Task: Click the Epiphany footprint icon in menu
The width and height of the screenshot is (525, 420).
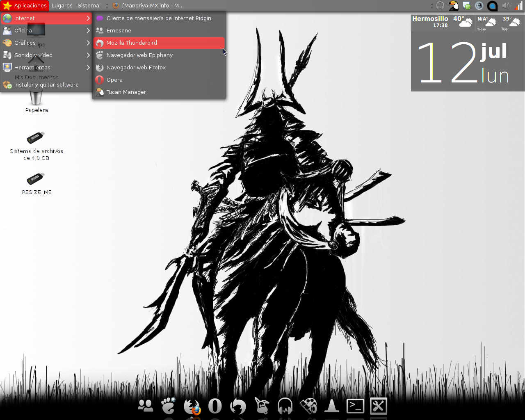Action: tap(100, 55)
